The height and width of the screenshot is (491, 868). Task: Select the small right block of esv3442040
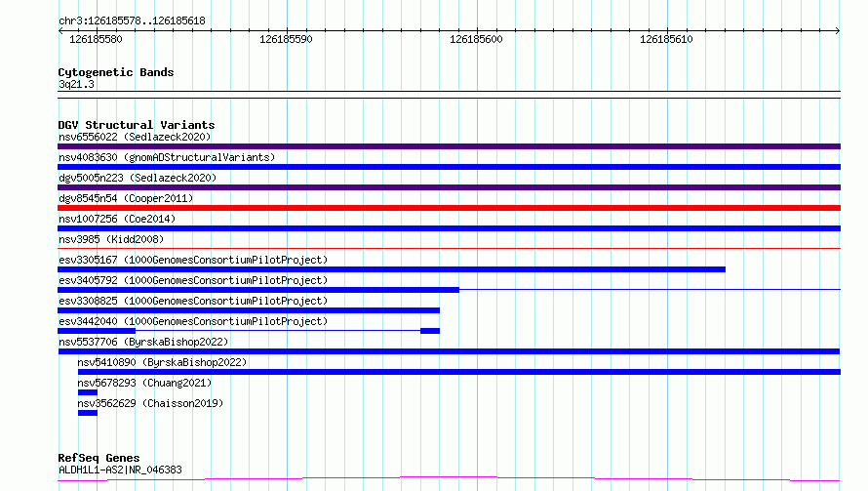click(x=430, y=331)
